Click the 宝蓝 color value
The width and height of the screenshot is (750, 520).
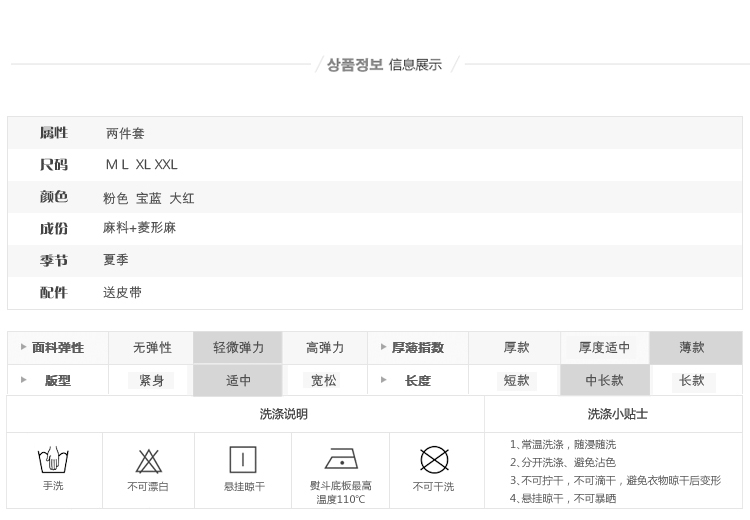tap(148, 199)
